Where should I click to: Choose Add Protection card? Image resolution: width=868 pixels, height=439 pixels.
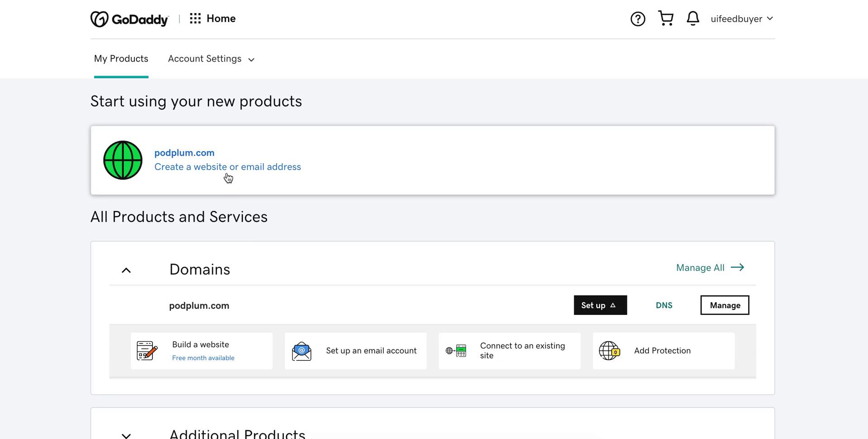[x=664, y=351]
